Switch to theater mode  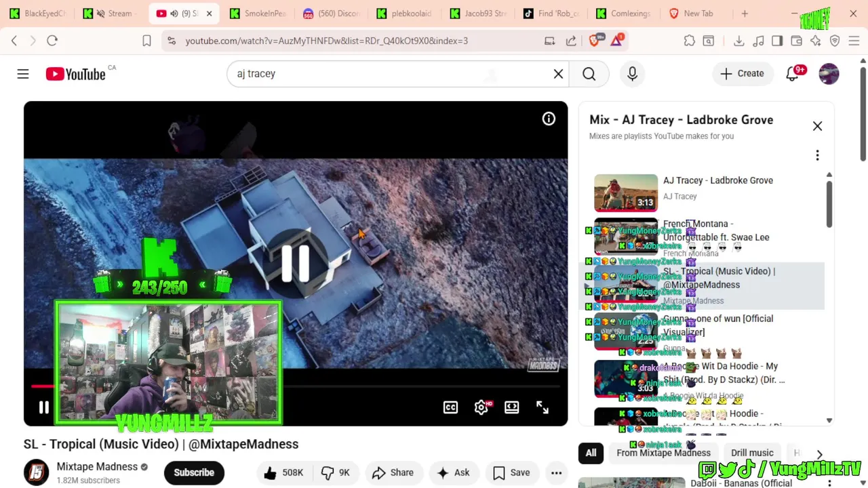(x=512, y=407)
